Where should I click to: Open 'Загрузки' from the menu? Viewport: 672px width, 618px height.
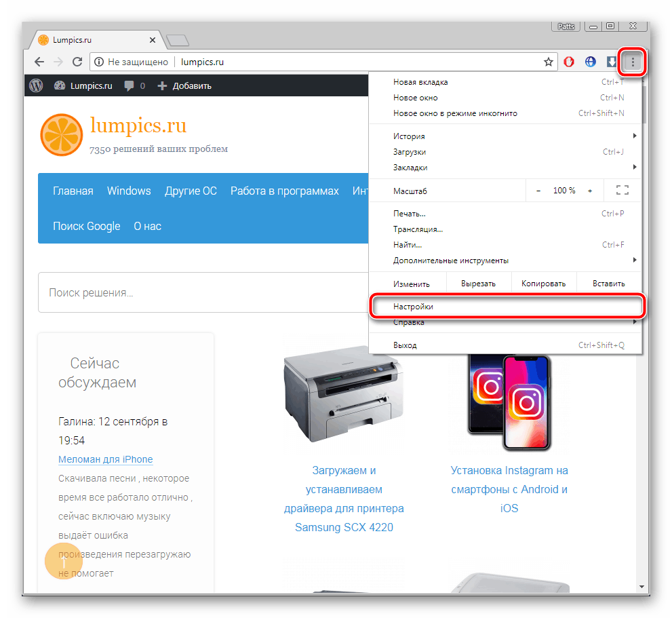pyautogui.click(x=505, y=152)
